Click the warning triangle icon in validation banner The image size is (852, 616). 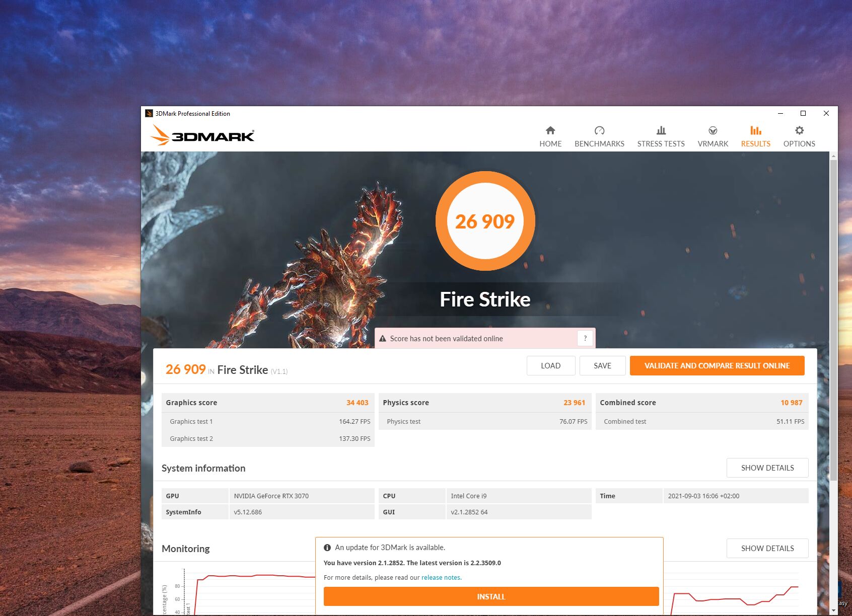pyautogui.click(x=383, y=339)
